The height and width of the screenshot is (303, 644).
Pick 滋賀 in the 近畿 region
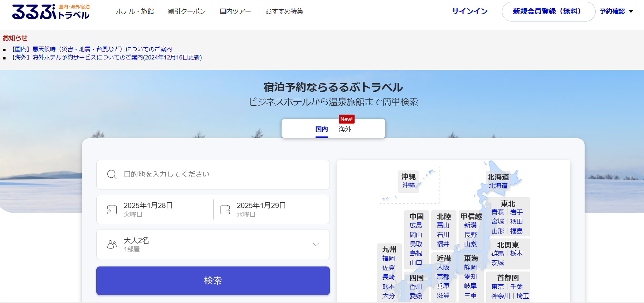pyautogui.click(x=443, y=296)
